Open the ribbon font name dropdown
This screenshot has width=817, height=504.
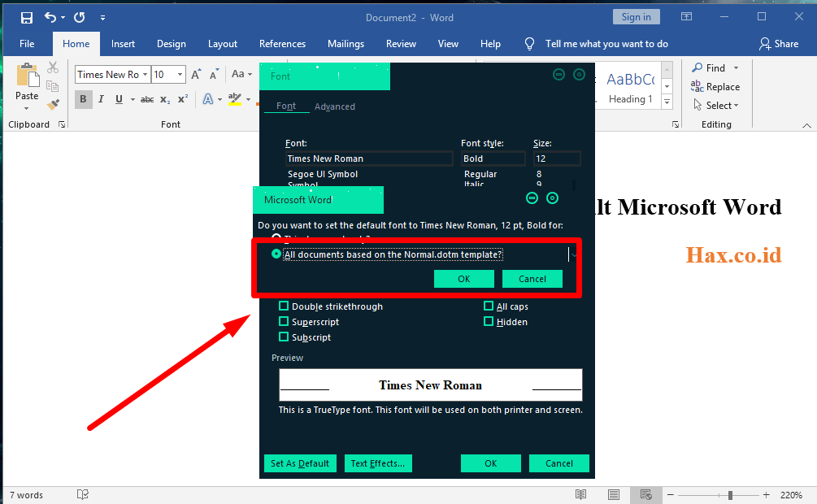(145, 75)
